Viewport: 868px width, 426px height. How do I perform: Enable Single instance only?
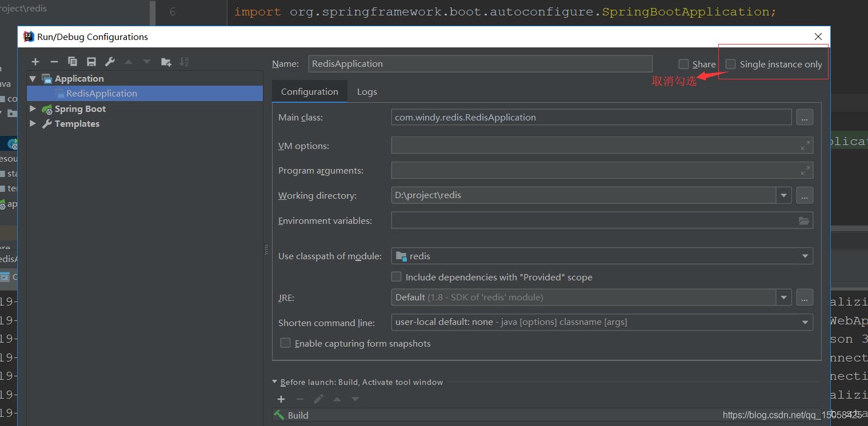[730, 64]
